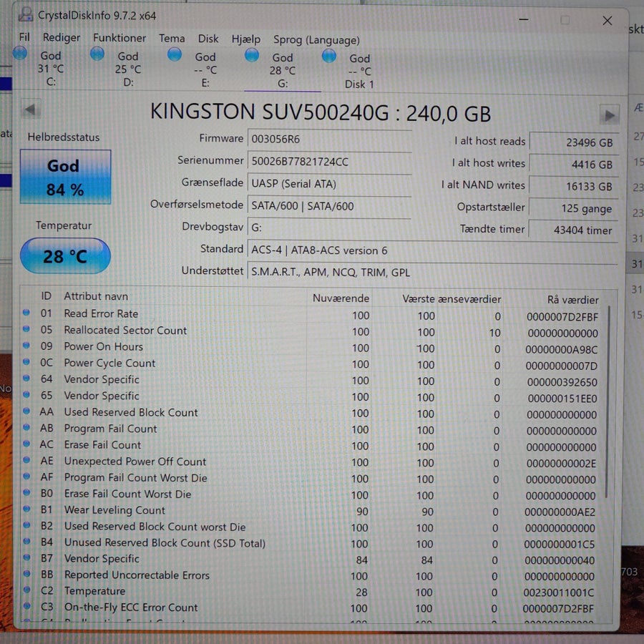Select raw value 00230011001C in Temperature row
The width and height of the screenshot is (644, 644).
(558, 592)
